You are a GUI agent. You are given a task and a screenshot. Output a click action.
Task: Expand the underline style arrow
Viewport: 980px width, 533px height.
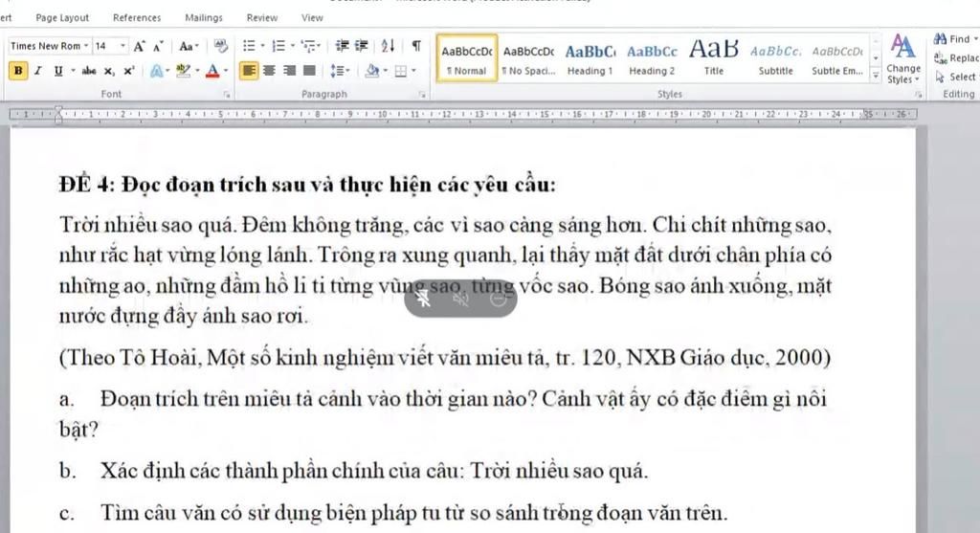(73, 71)
